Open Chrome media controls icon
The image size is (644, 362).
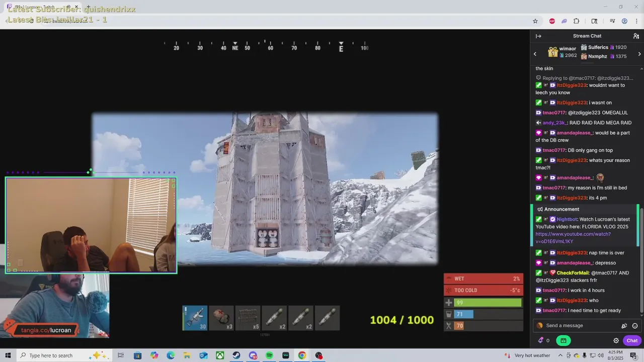612,21
